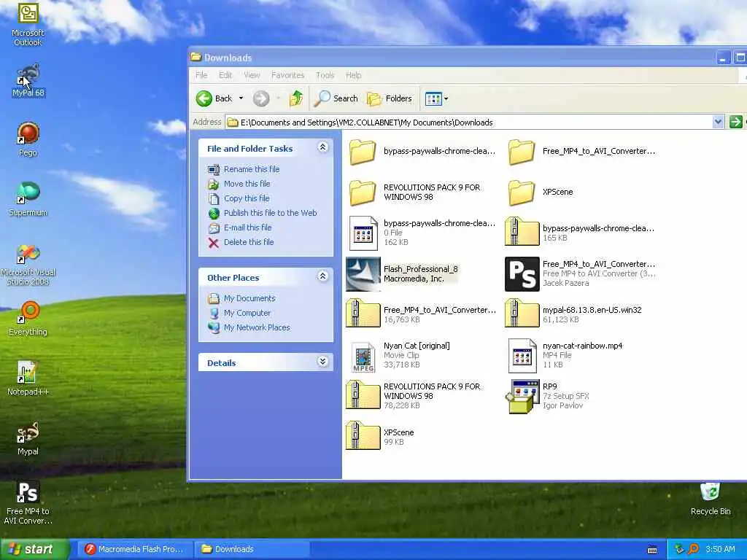The image size is (747, 560).
Task: Toggle the Folders tree pane
Action: (390, 98)
